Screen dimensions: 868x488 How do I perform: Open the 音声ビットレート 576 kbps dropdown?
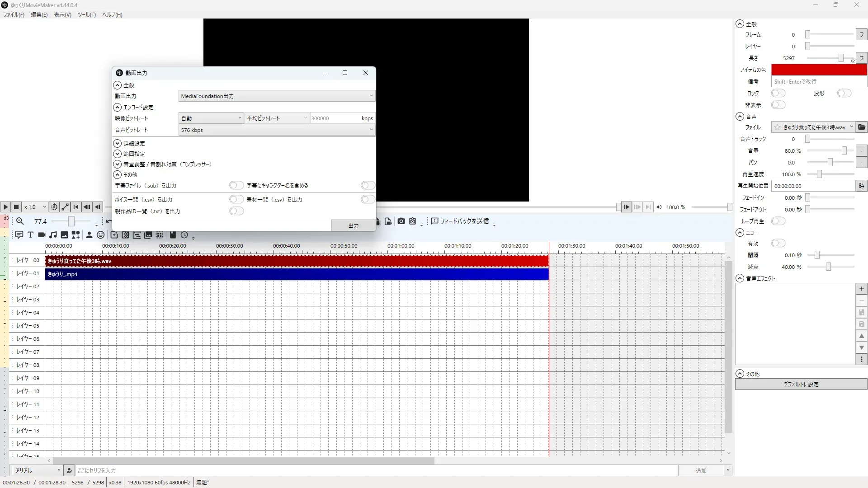click(x=277, y=130)
